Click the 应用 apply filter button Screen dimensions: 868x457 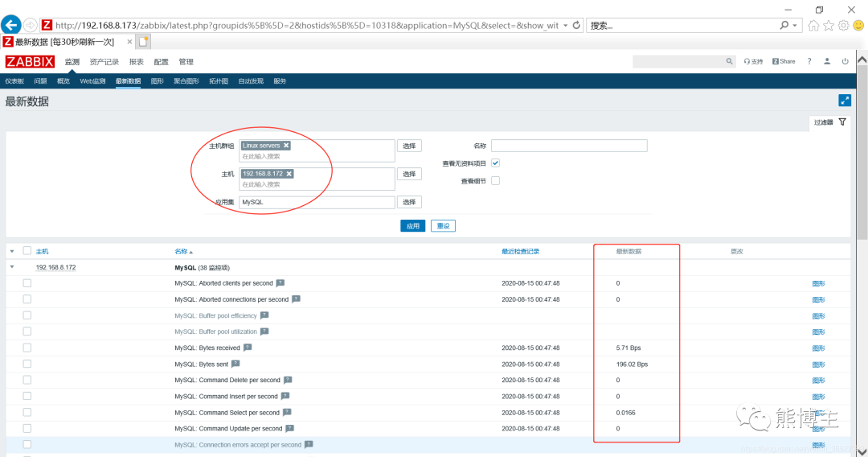(413, 226)
